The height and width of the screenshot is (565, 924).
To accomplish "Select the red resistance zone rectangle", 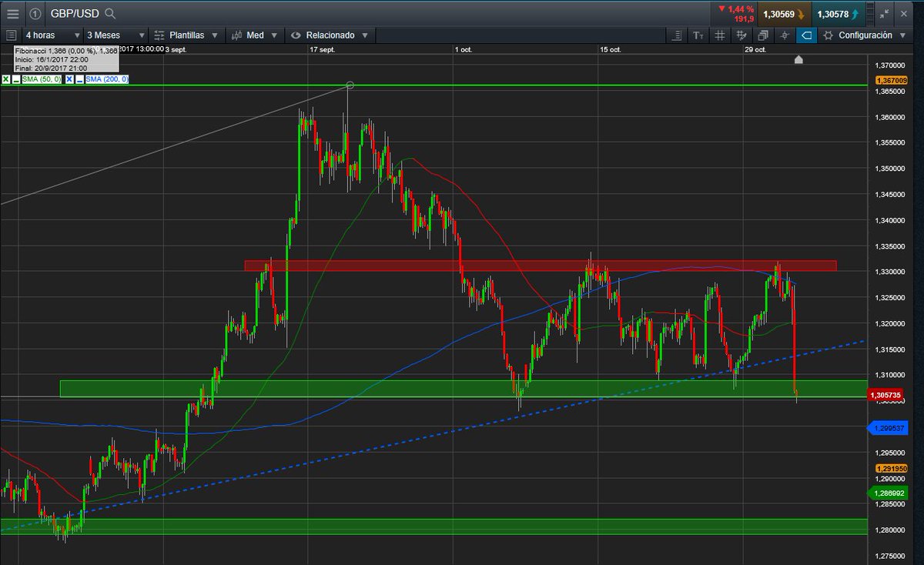I will (541, 266).
